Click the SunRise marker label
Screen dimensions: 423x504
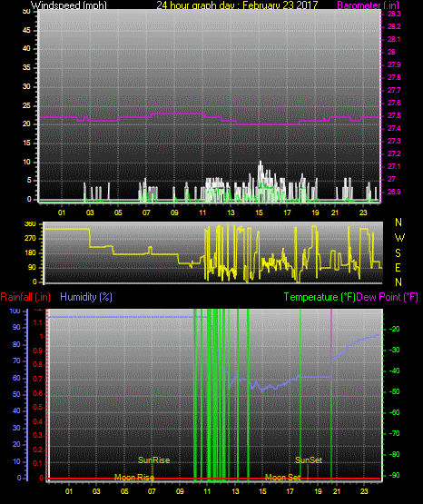point(153,460)
